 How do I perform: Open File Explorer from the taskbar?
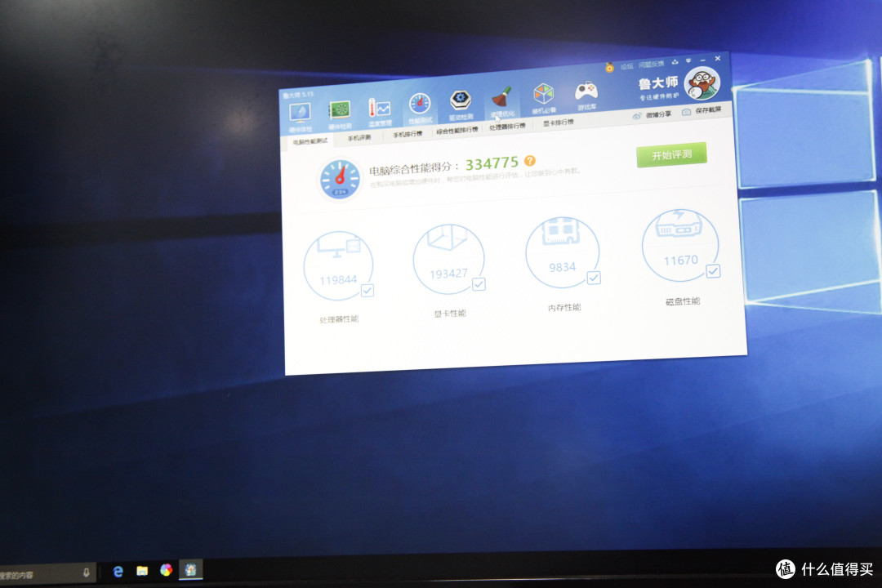point(142,571)
